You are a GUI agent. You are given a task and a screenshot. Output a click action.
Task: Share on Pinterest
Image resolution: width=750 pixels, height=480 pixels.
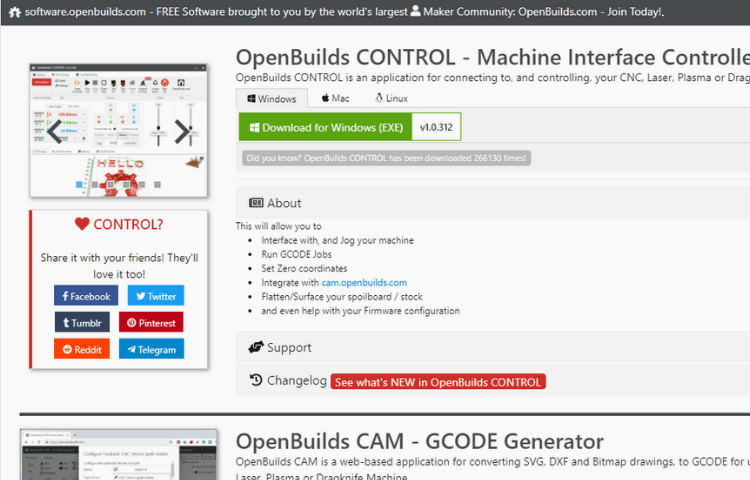tap(151, 323)
